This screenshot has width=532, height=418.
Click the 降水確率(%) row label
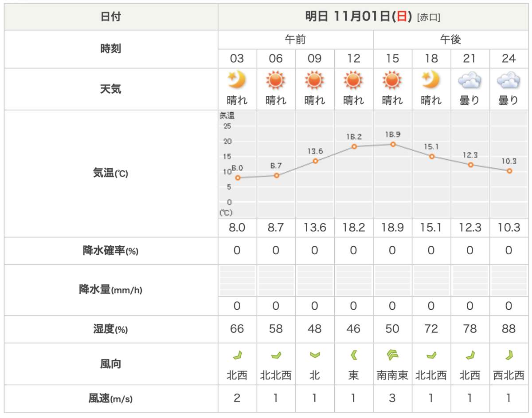(x=111, y=251)
